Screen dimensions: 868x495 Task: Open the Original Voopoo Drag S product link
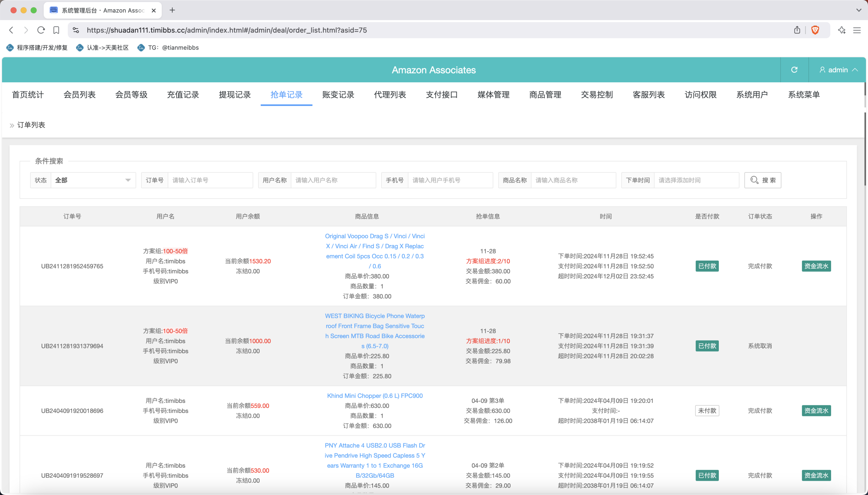[x=375, y=251]
